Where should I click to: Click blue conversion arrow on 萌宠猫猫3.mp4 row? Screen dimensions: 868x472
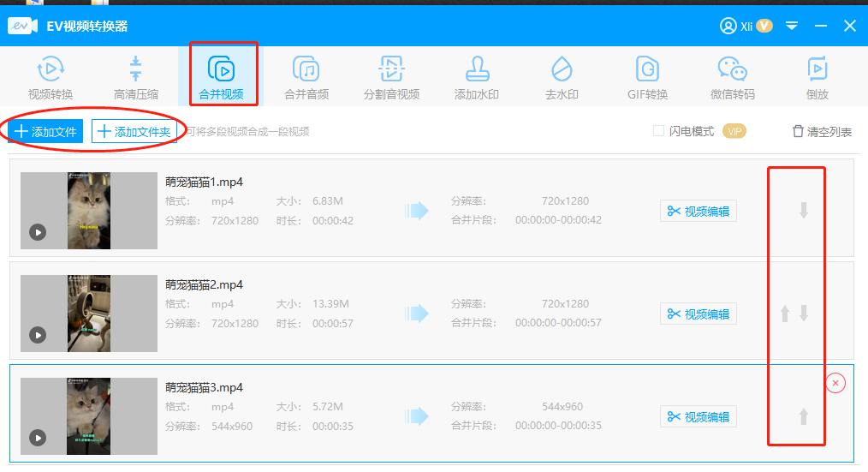[x=416, y=416]
